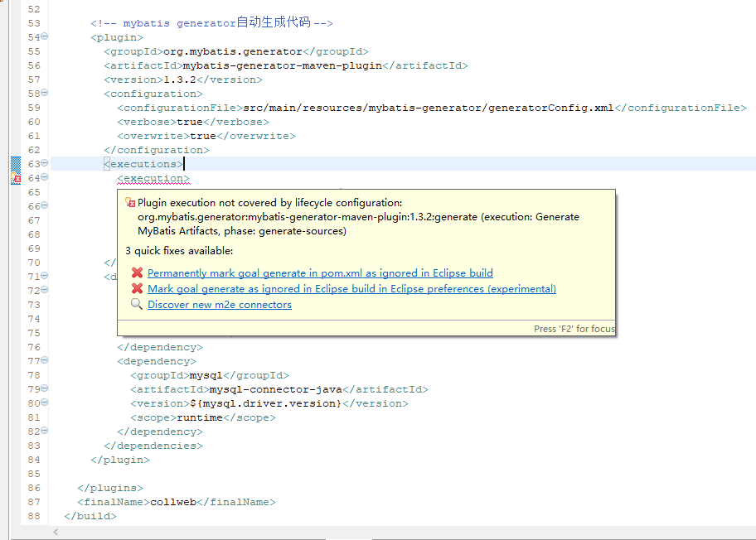Click the closing plugins tag on line 86
756x540 pixels.
click(110, 488)
